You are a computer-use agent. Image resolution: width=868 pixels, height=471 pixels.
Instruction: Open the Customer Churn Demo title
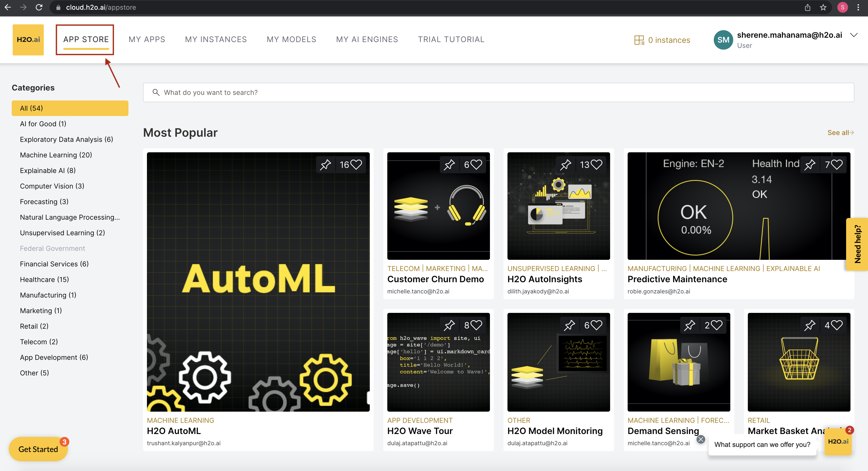435,279
